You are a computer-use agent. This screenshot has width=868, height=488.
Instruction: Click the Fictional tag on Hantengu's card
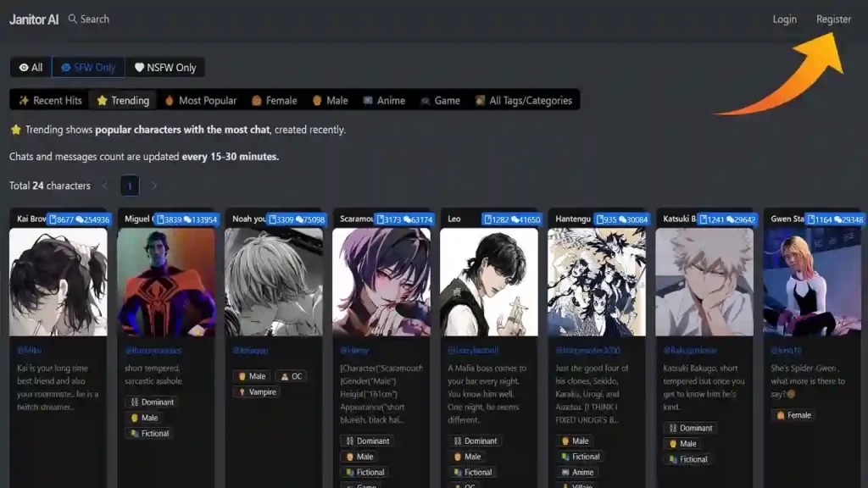(x=580, y=457)
